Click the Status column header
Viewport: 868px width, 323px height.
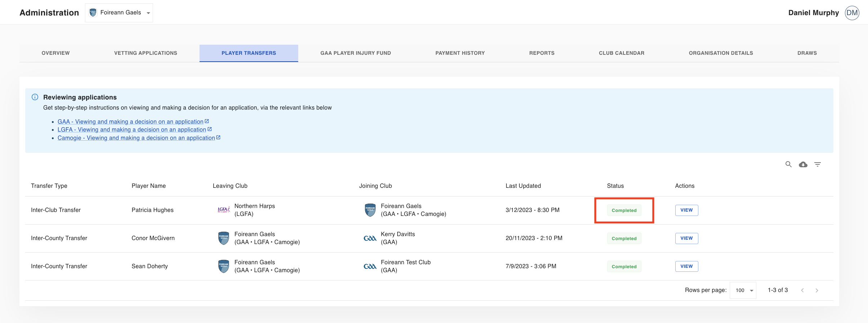[x=615, y=186]
